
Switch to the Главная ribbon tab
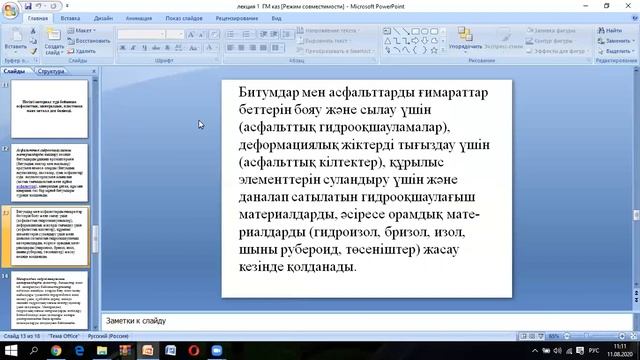click(38, 18)
